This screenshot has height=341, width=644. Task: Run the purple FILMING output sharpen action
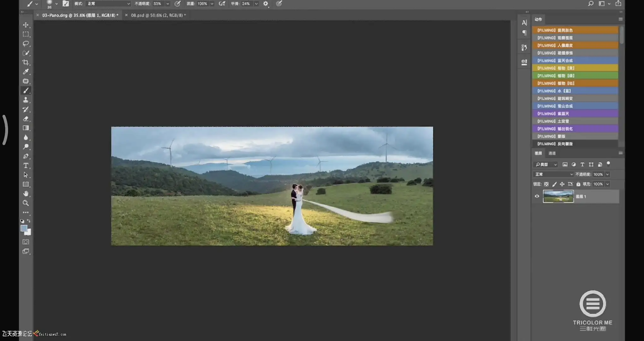coord(575,129)
